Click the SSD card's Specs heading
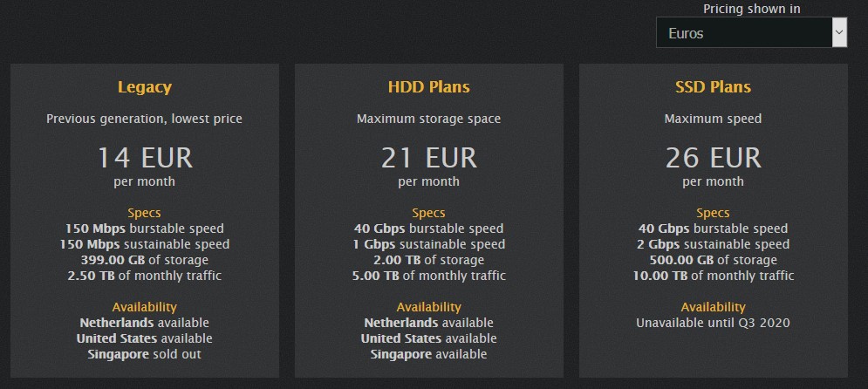This screenshot has height=389, width=868. point(713,213)
